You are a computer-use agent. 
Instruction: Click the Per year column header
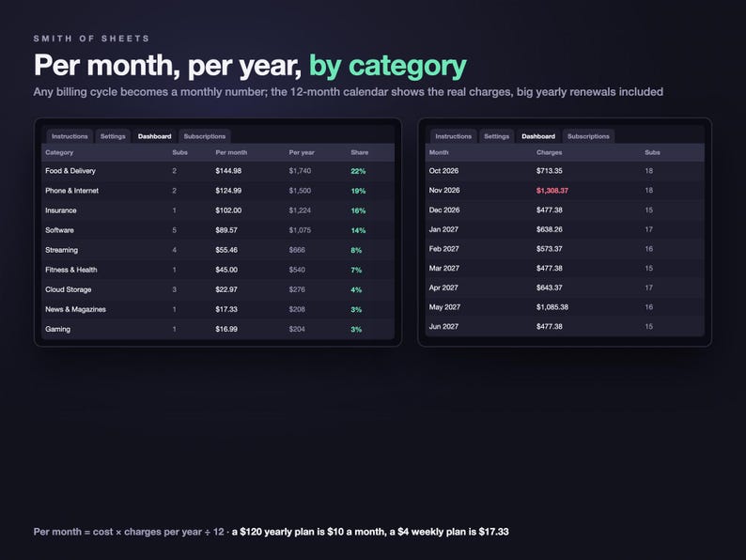302,152
